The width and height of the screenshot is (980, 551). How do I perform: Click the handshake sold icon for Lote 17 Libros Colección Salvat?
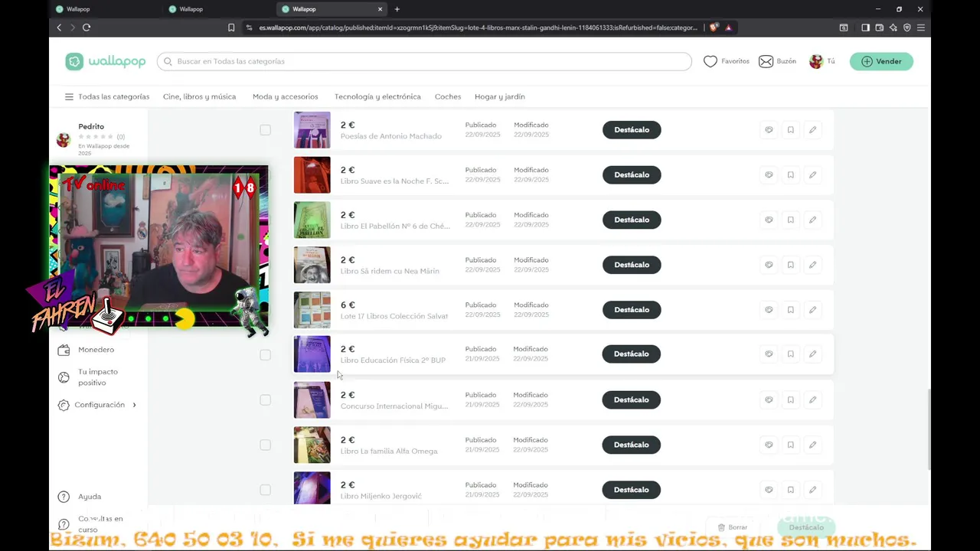click(x=769, y=310)
